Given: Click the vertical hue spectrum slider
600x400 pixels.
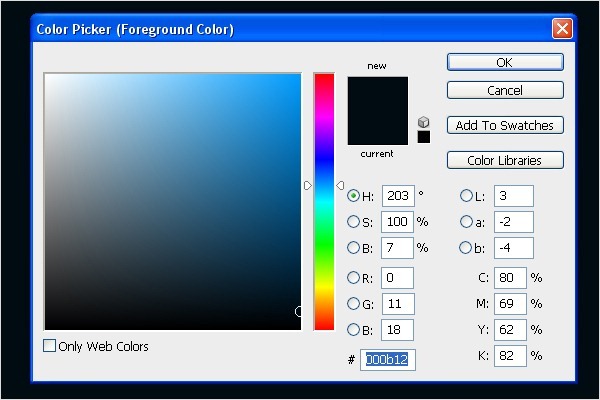Looking at the screenshot, I should (324, 200).
